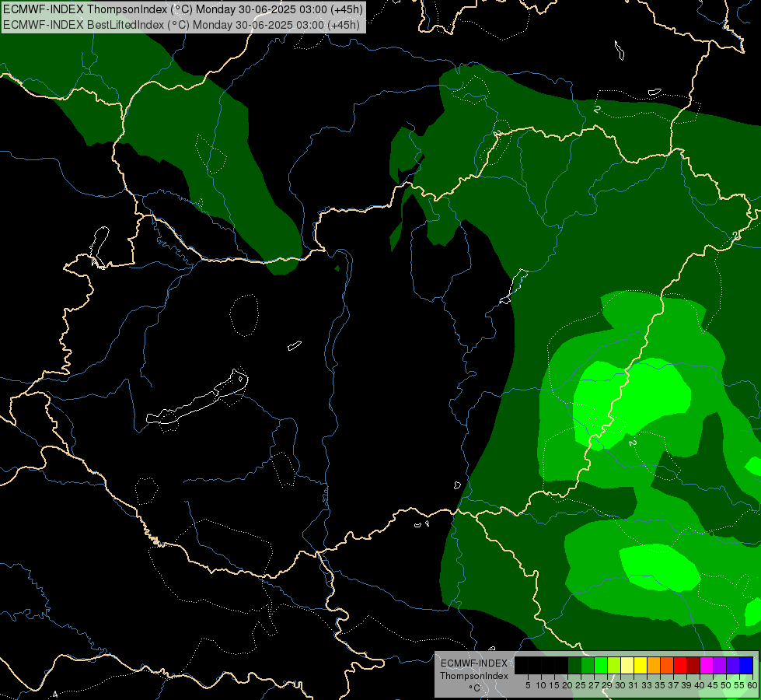761x700 pixels.
Task: Click the dark red 39–40 legend swatch
Action: pyautogui.click(x=693, y=665)
